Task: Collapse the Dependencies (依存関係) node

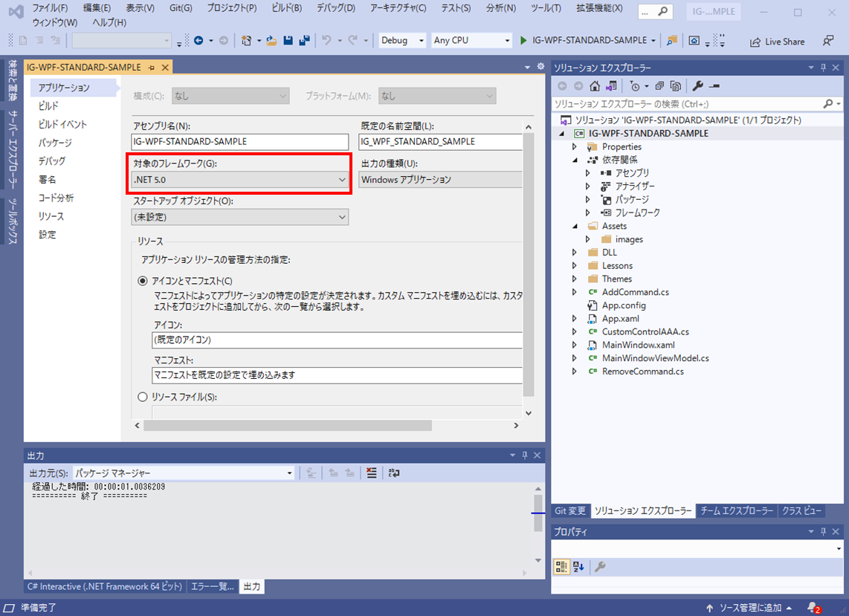Action: click(575, 161)
